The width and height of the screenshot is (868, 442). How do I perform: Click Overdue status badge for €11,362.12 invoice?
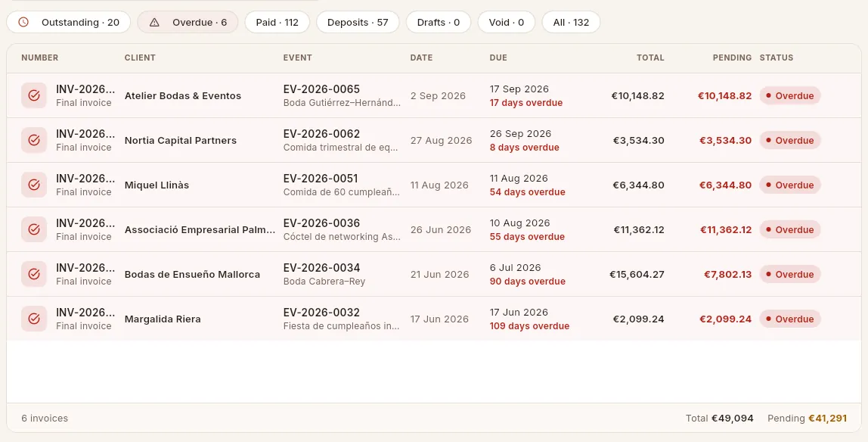pyautogui.click(x=790, y=230)
